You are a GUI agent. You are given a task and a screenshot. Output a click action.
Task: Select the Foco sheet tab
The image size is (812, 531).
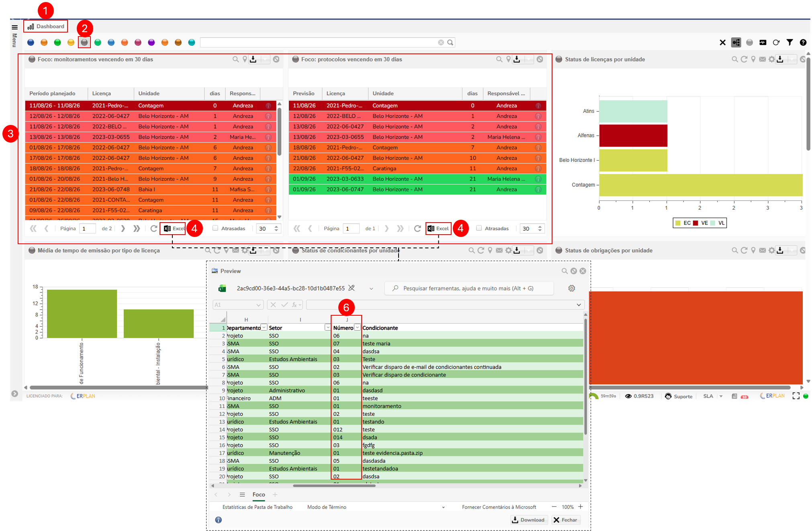coord(258,494)
